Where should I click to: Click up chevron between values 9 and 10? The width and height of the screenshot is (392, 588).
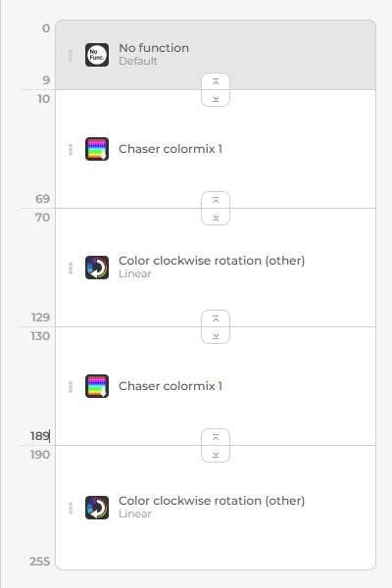coord(216,81)
